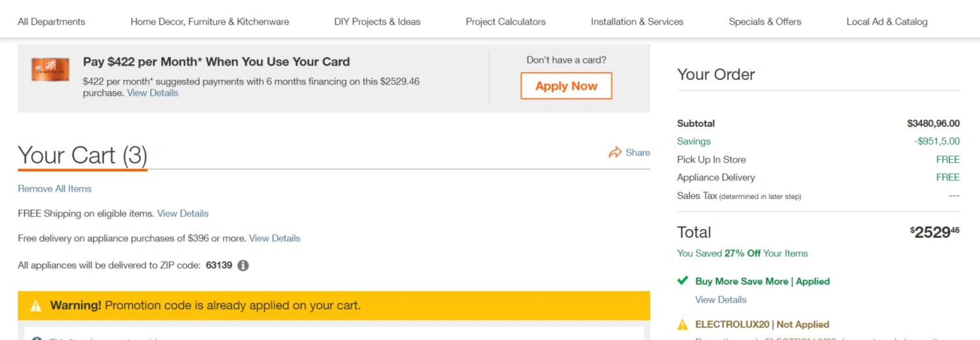Click the Home Depot credit card icon

(50, 69)
